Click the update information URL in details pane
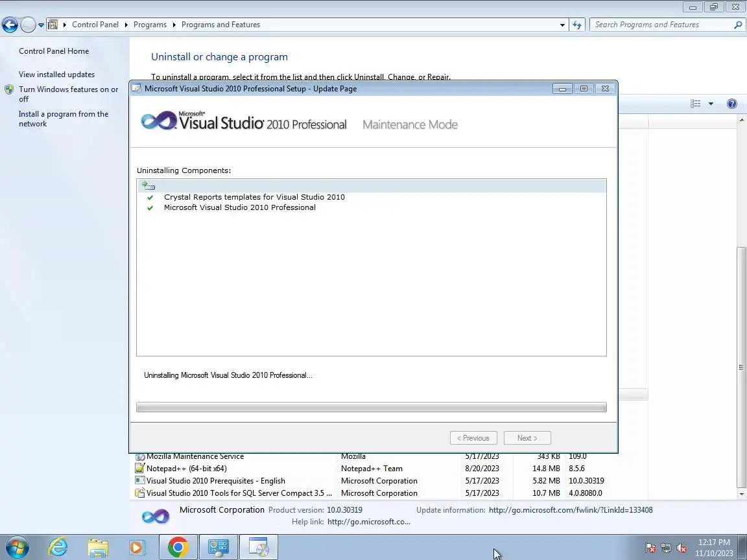 point(571,510)
